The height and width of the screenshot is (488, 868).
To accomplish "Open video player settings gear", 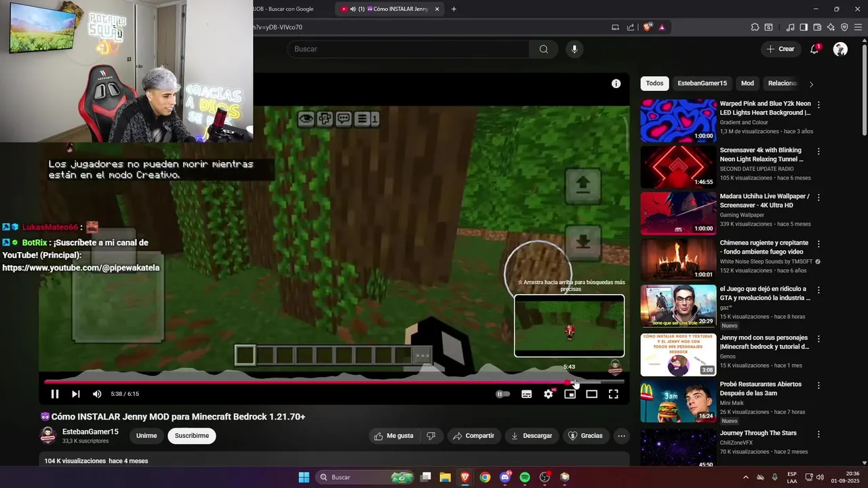I will pos(549,394).
